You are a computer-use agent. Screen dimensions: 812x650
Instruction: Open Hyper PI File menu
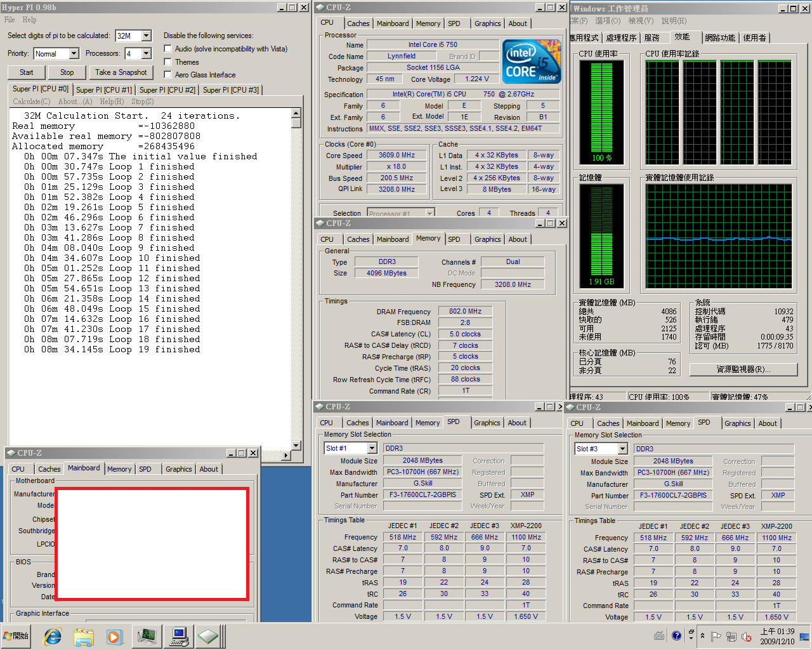coord(10,20)
